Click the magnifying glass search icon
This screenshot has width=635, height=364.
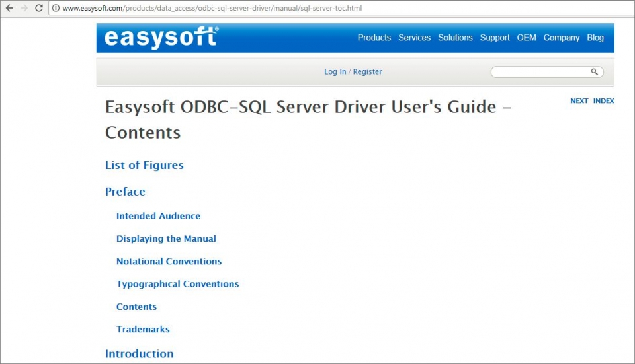(594, 72)
